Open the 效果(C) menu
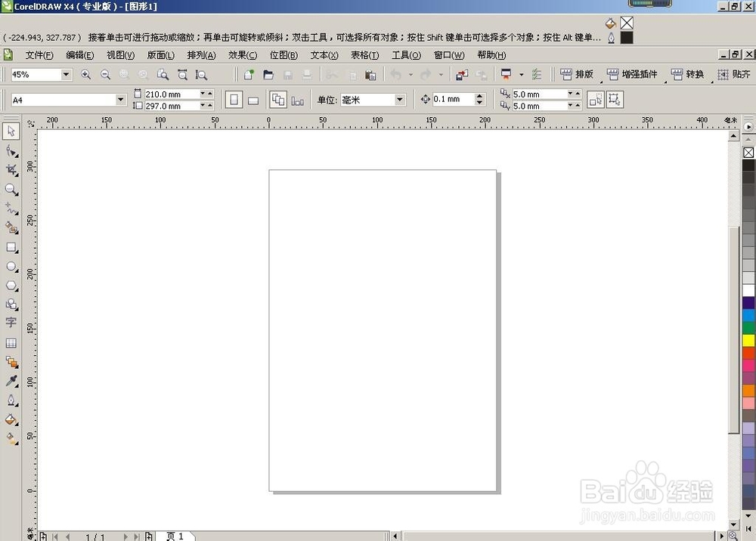 pyautogui.click(x=243, y=55)
